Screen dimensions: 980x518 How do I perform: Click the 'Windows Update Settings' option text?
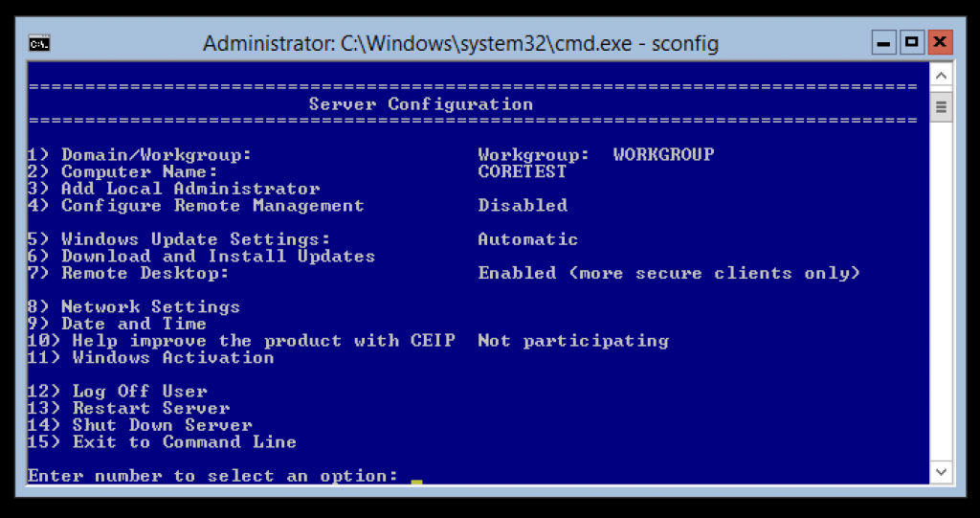pos(195,239)
